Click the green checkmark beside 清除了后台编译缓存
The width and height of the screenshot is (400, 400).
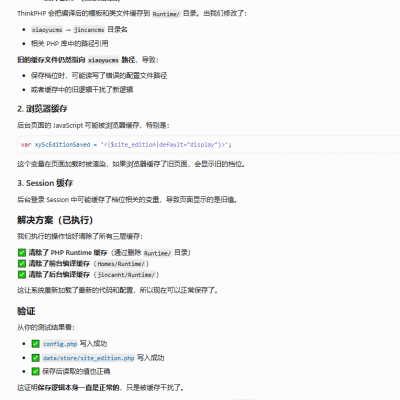[22, 274]
